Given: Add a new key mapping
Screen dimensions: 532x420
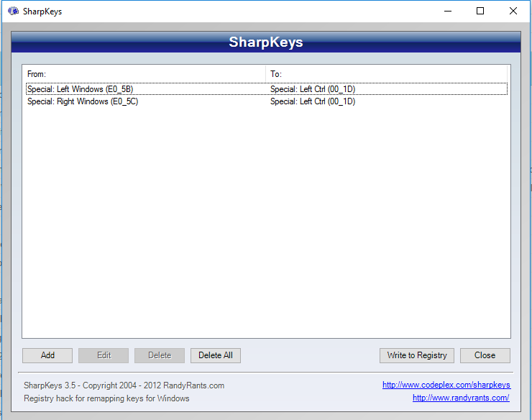Looking at the screenshot, I should pyautogui.click(x=47, y=355).
